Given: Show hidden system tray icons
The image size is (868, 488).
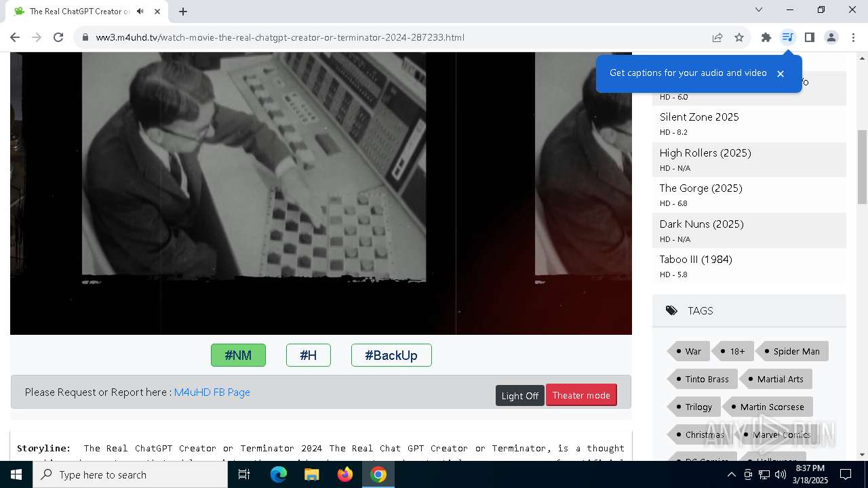Looking at the screenshot, I should click(x=731, y=474).
